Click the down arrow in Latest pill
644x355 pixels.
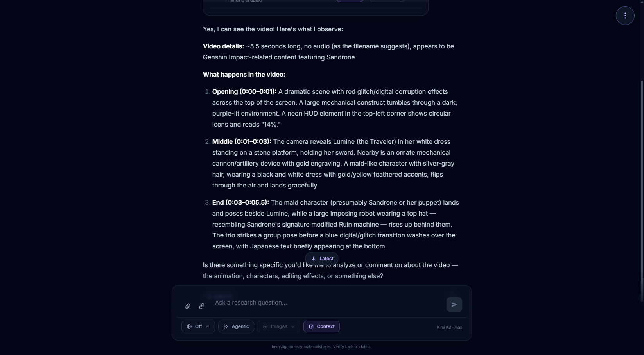click(x=313, y=259)
